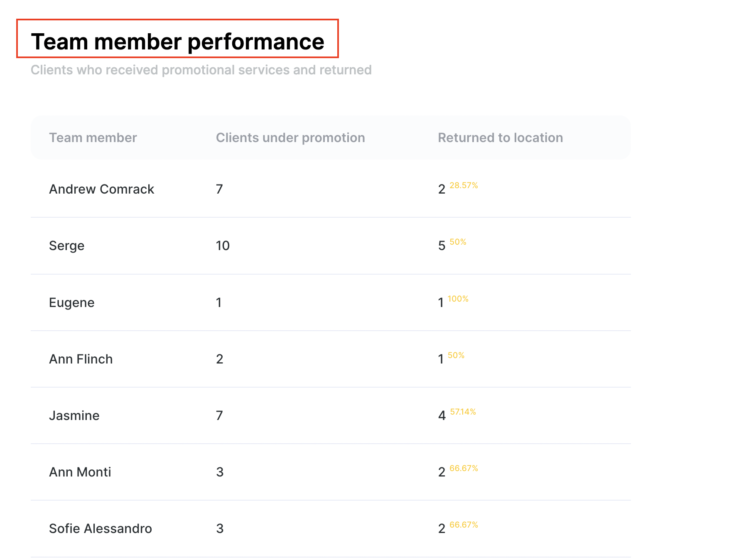This screenshot has height=560, width=736.
Task: Select the Andrew Comrack row name
Action: [x=101, y=189]
